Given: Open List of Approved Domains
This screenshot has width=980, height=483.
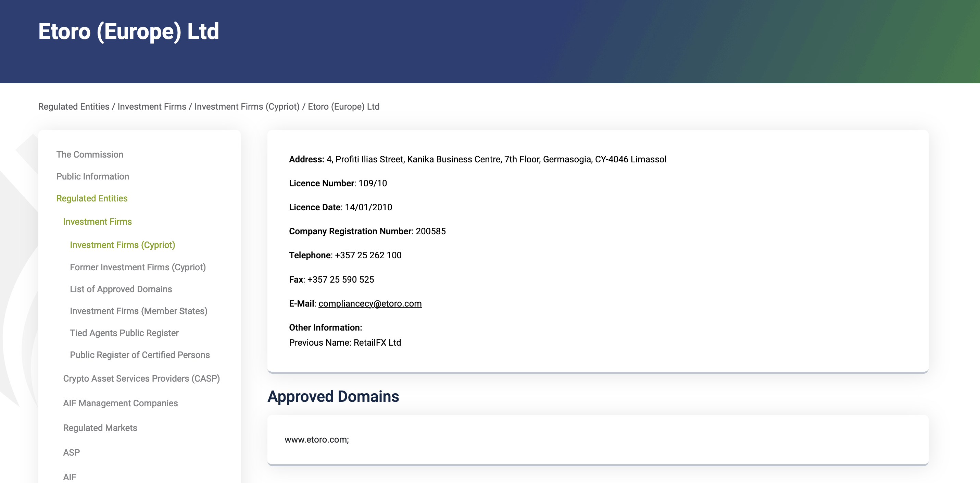Looking at the screenshot, I should [121, 289].
